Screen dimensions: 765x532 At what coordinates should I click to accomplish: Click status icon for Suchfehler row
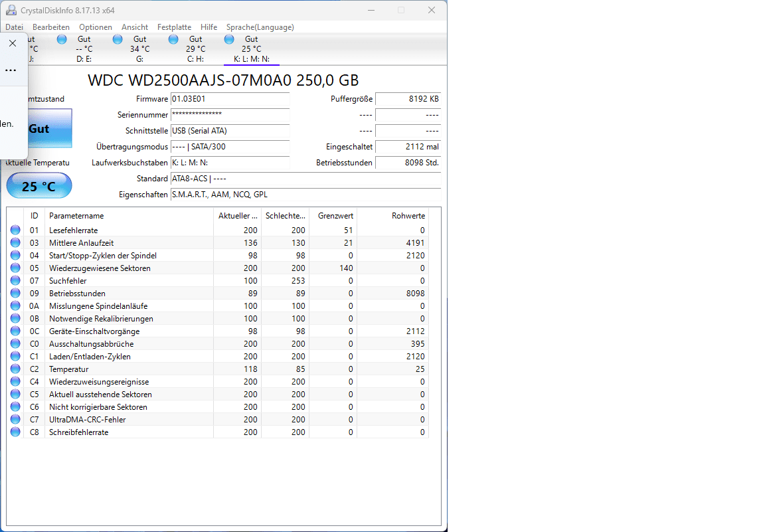[x=16, y=281]
